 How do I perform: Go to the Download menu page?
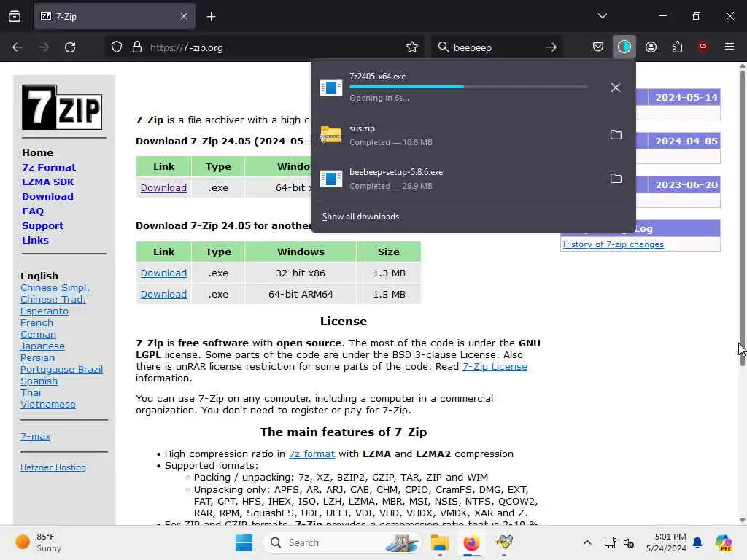pyautogui.click(x=47, y=196)
